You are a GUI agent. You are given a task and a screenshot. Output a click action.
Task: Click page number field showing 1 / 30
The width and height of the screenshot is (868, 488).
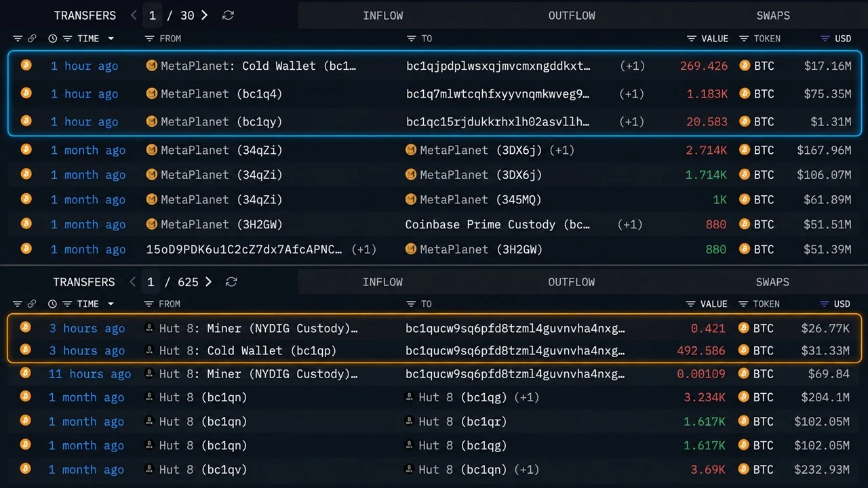[152, 15]
